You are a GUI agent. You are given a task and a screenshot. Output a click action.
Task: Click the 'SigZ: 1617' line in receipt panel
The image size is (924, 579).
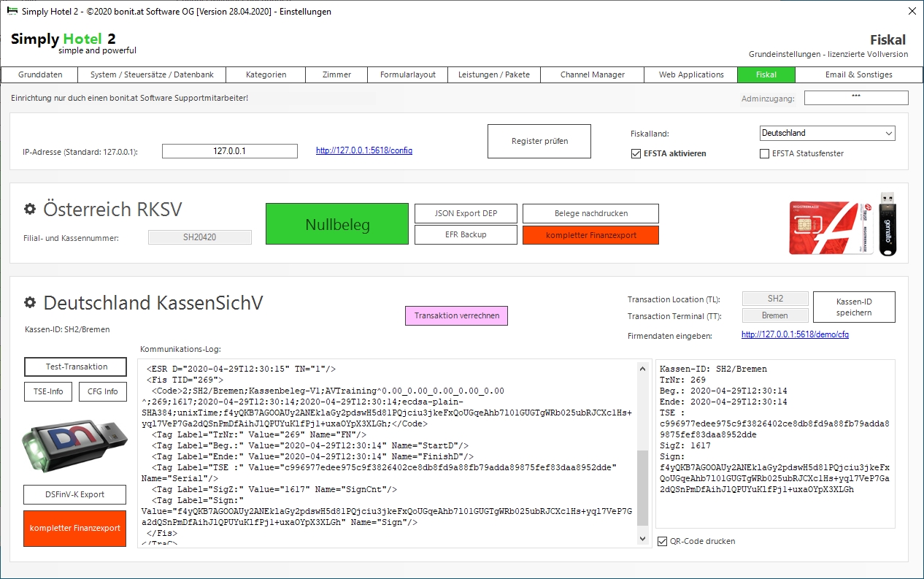(x=685, y=445)
